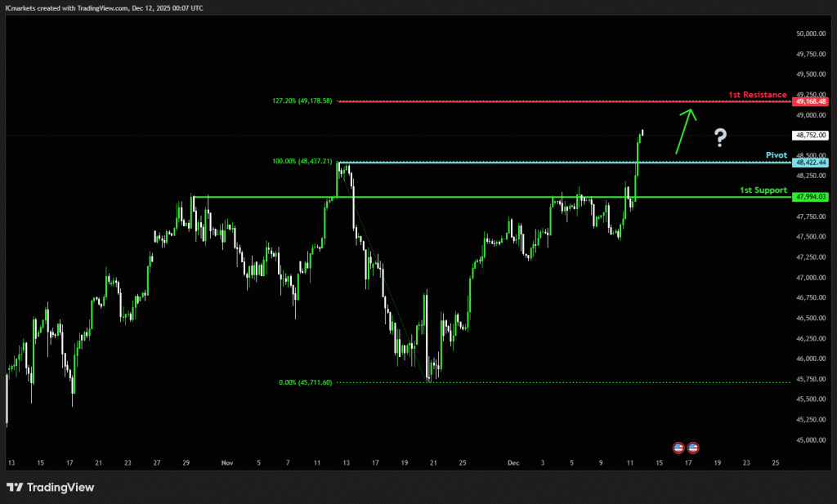Select the 1st Support text label
This screenshot has height=504, width=837.
pos(763,190)
